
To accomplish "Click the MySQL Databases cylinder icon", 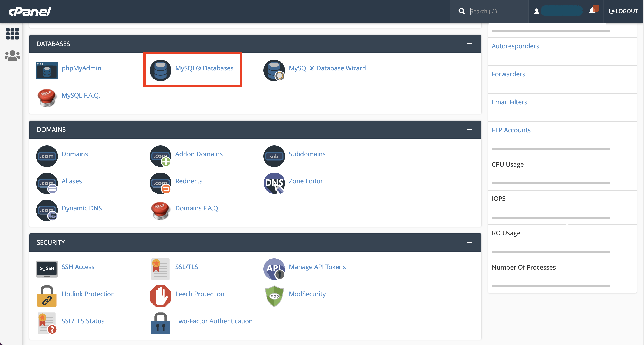I will (x=160, y=70).
